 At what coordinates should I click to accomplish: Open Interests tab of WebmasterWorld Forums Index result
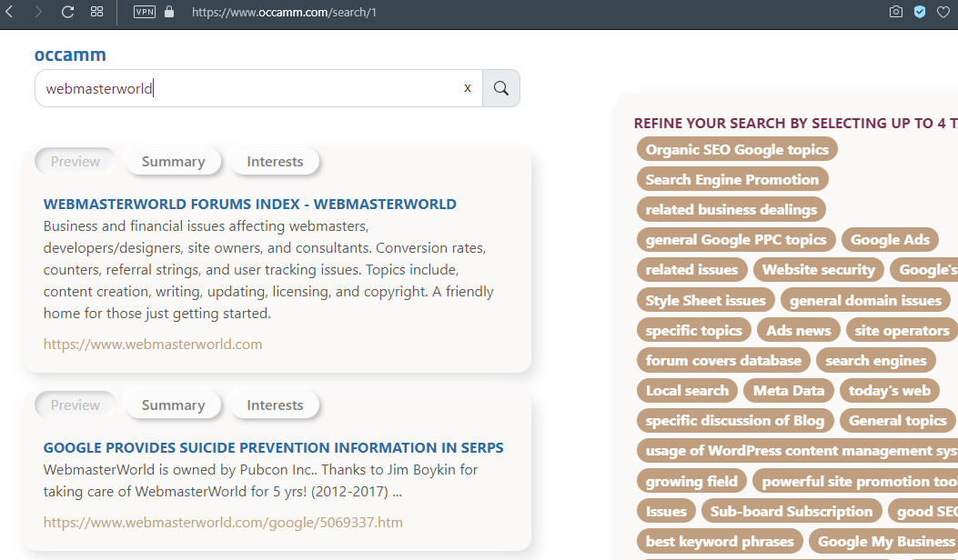pos(275,161)
